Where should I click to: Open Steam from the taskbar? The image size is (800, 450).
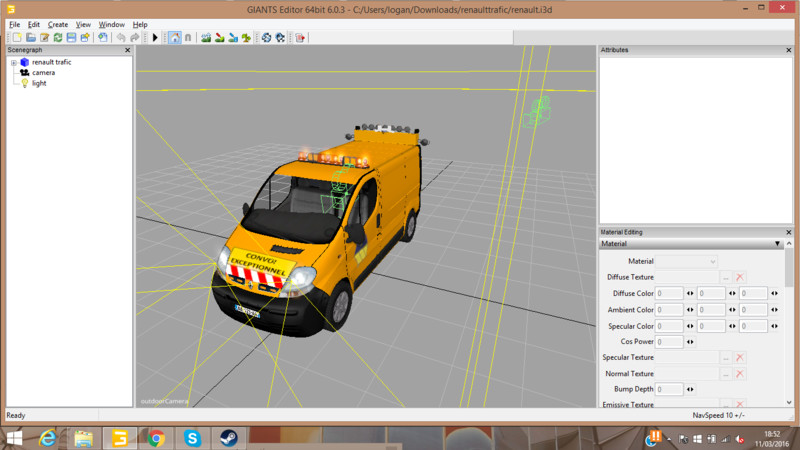(229, 438)
